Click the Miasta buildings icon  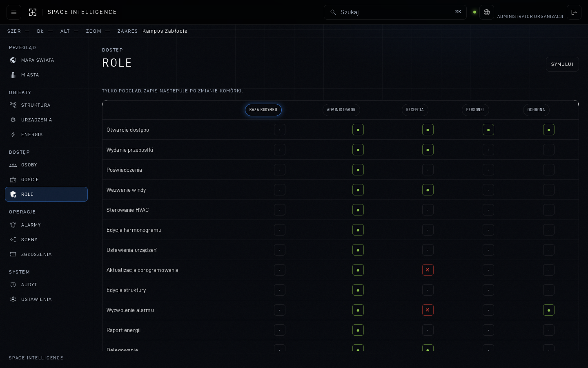point(13,75)
